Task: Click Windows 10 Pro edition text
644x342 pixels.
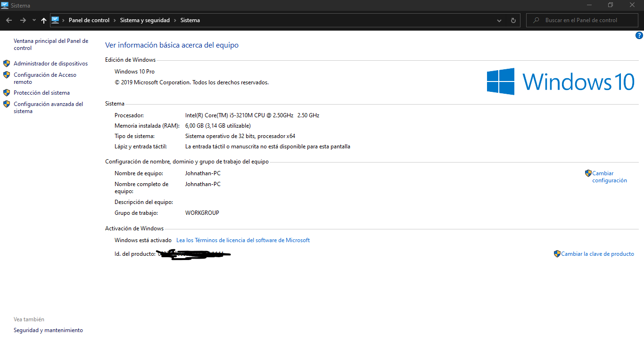Action: [x=134, y=72]
